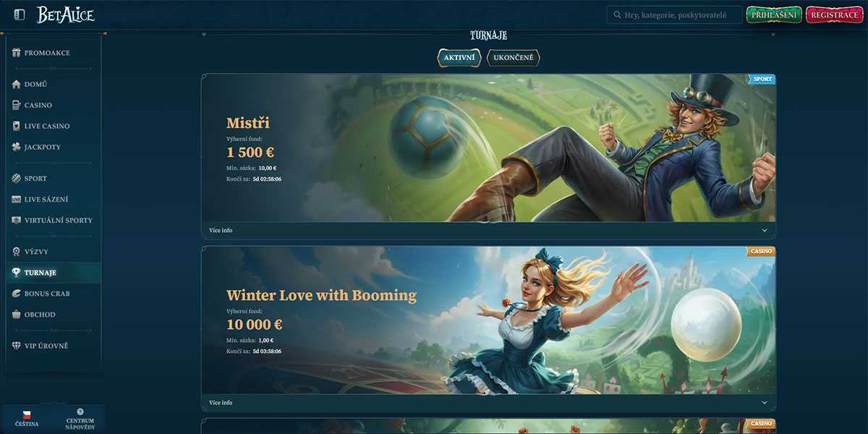Open VIP Úrovně diamond icon

[x=17, y=346]
